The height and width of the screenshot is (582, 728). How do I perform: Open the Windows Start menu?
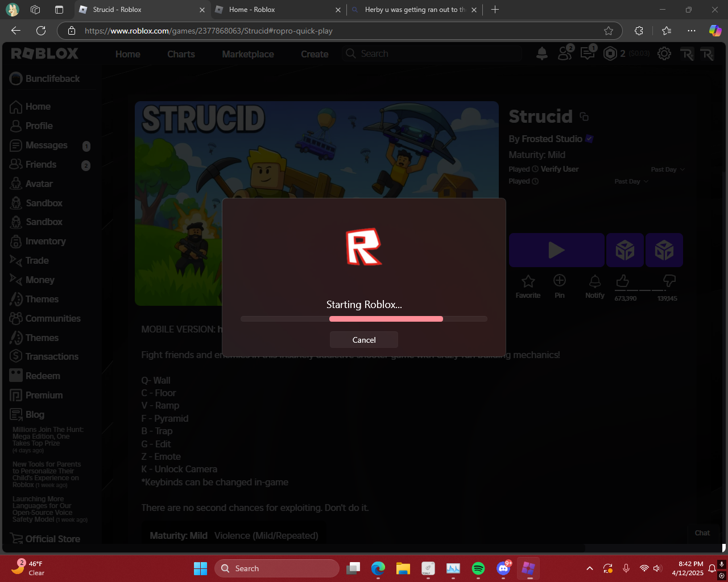(200, 568)
